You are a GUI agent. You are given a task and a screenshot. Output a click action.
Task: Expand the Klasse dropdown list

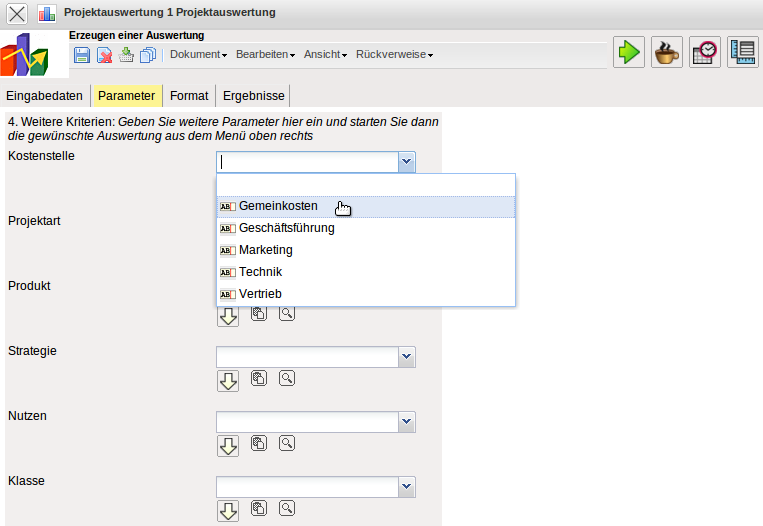click(406, 487)
